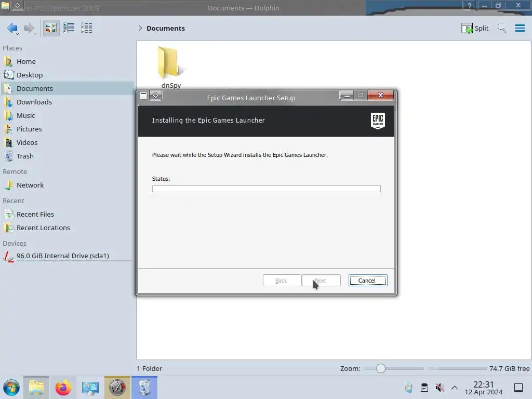Open Videos in Places panel
The height and width of the screenshot is (399, 532).
[x=67, y=143]
